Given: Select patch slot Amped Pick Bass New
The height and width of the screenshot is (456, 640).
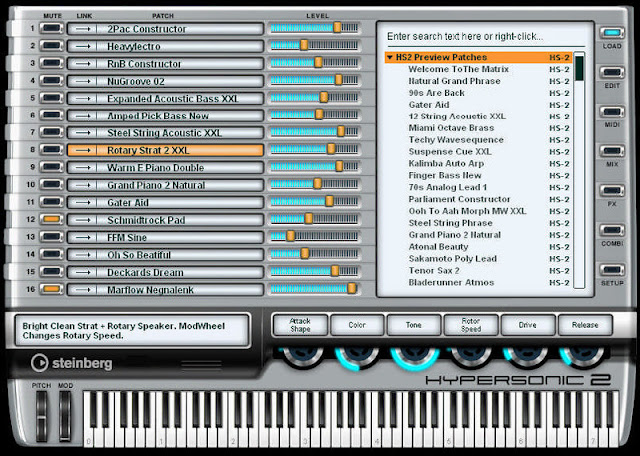Looking at the screenshot, I should point(165,116).
